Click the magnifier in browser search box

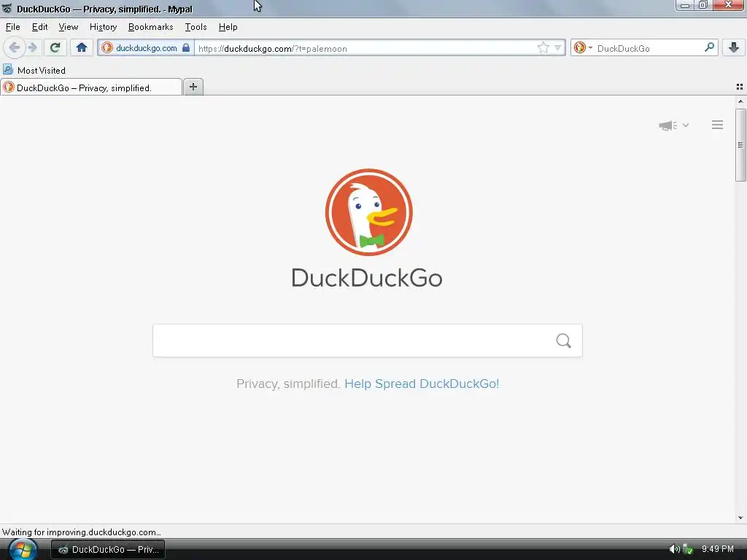(x=709, y=47)
